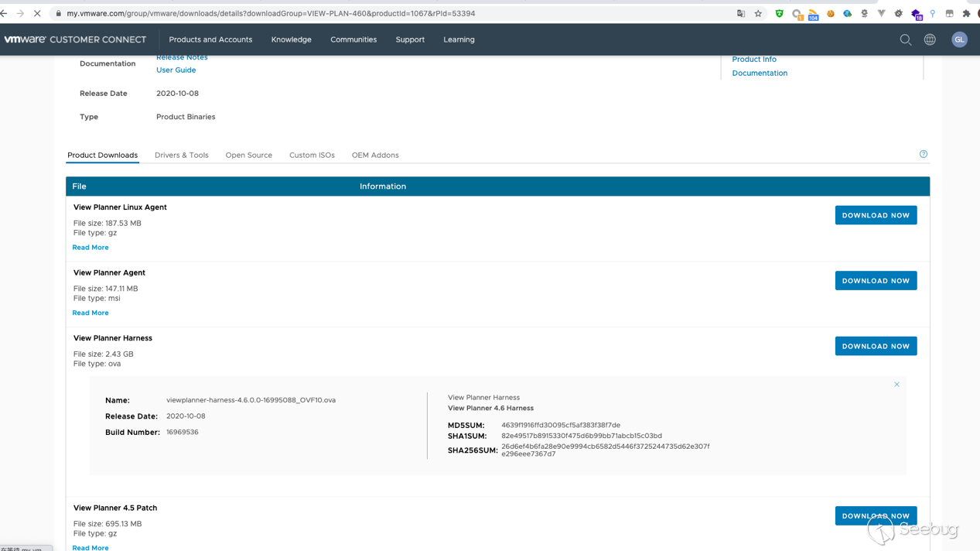Image resolution: width=980 pixels, height=551 pixels.
Task: Expand Read More under View Planner Agent
Action: coord(90,313)
